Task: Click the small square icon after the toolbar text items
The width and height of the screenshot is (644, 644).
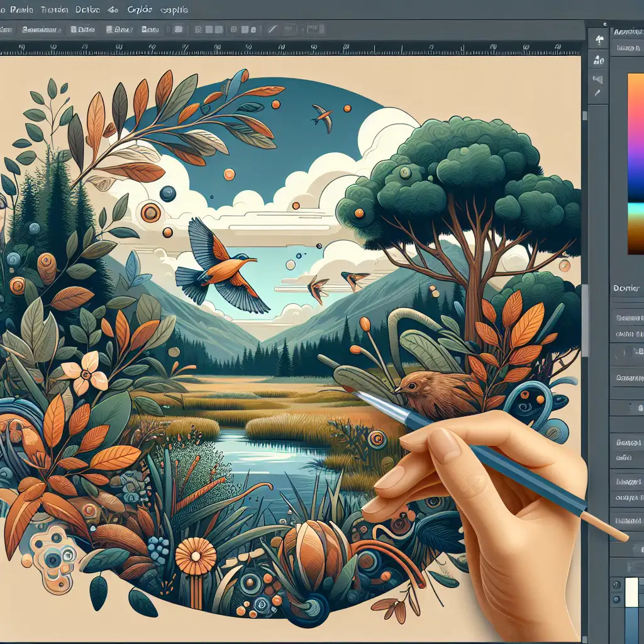Action: coord(178,29)
